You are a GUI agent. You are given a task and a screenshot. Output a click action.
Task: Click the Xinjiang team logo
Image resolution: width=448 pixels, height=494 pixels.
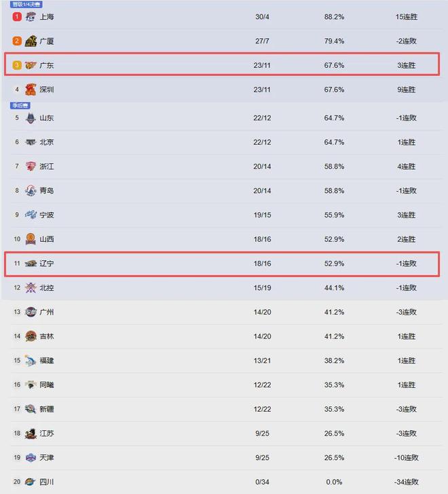(31, 409)
